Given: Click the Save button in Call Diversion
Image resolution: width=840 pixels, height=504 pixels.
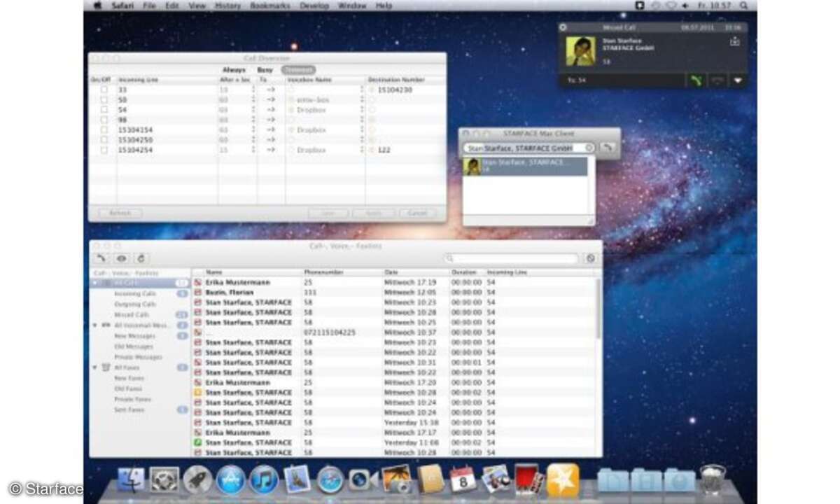Looking at the screenshot, I should click(328, 213).
